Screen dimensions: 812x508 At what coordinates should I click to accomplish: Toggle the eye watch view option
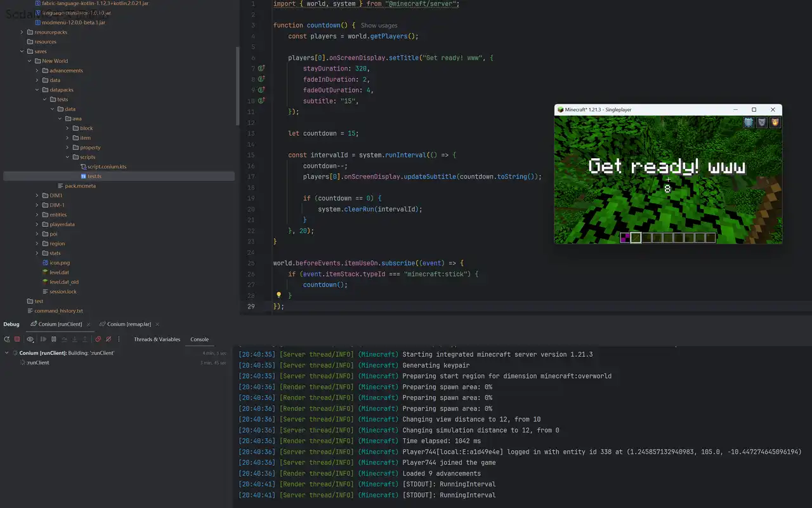click(30, 339)
